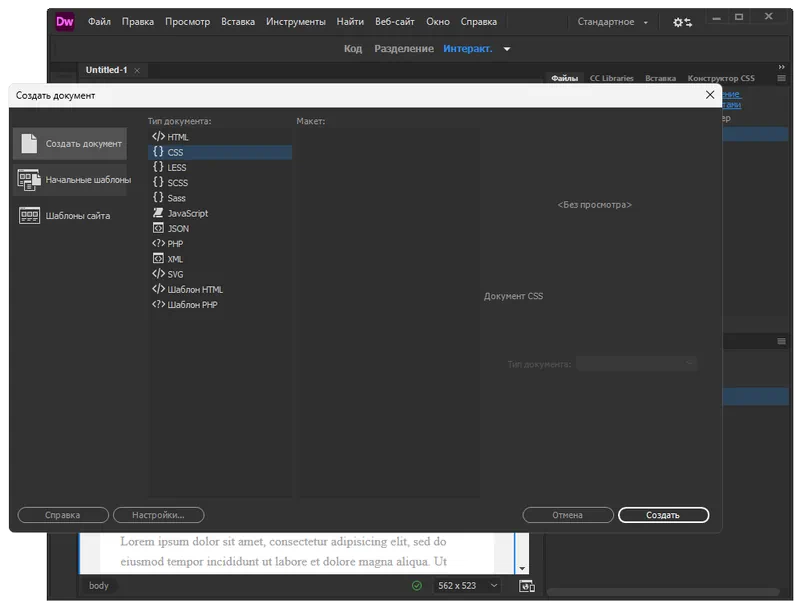Screen dimensions: 800x608
Task: Open the Веб-сайт menu
Action: click(394, 22)
